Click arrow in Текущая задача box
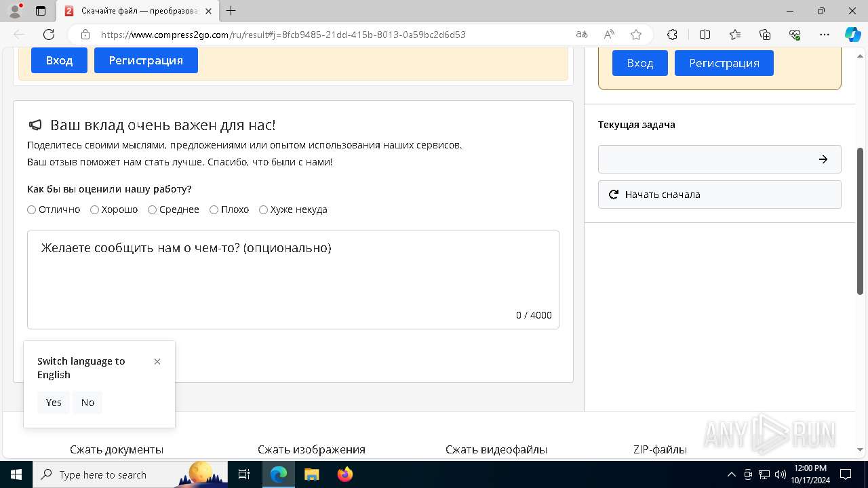 (x=823, y=159)
